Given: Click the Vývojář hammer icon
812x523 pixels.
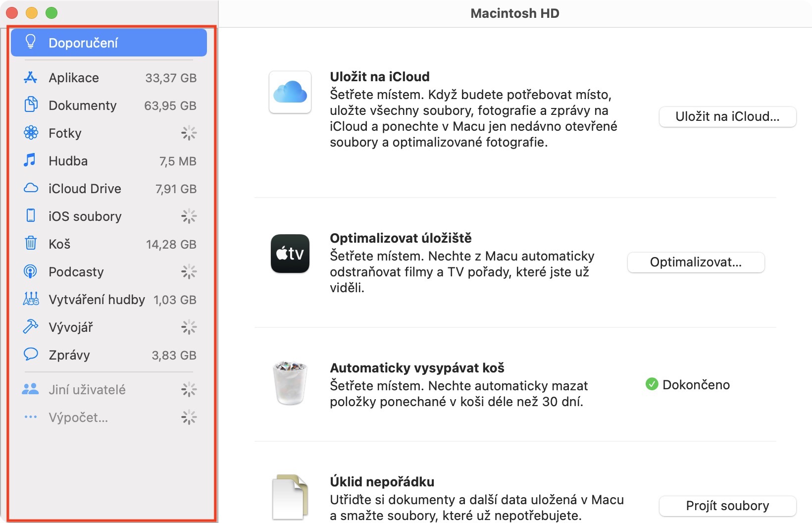Looking at the screenshot, I should [31, 327].
